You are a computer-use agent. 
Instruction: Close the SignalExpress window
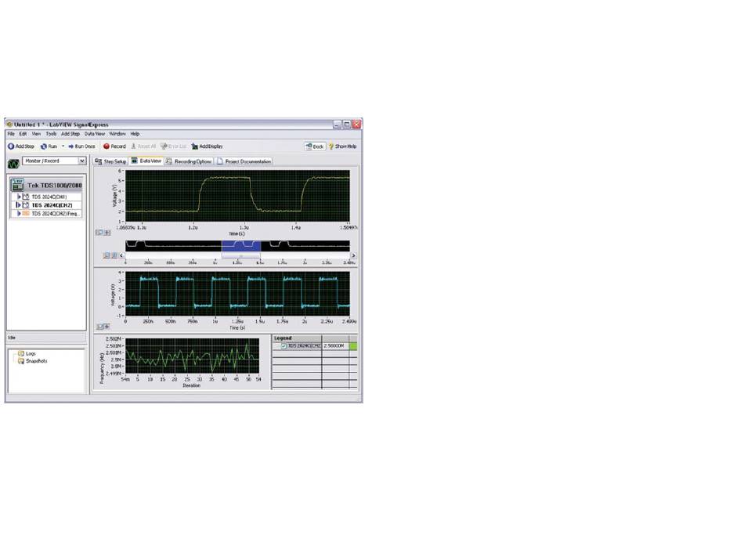coord(356,125)
